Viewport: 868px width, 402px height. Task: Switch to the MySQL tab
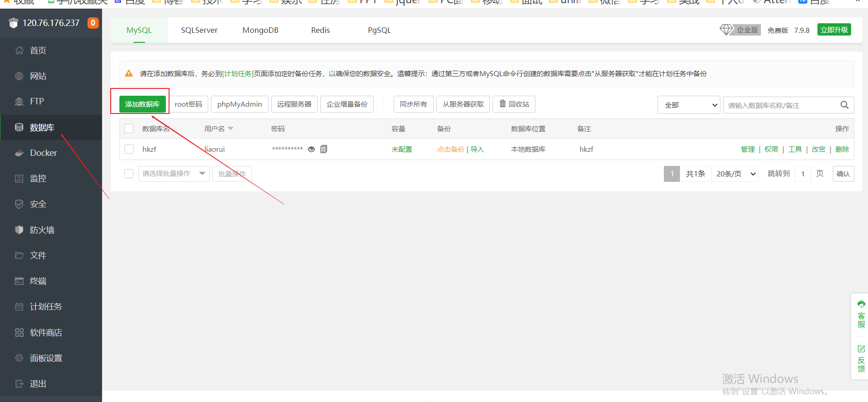click(x=139, y=30)
